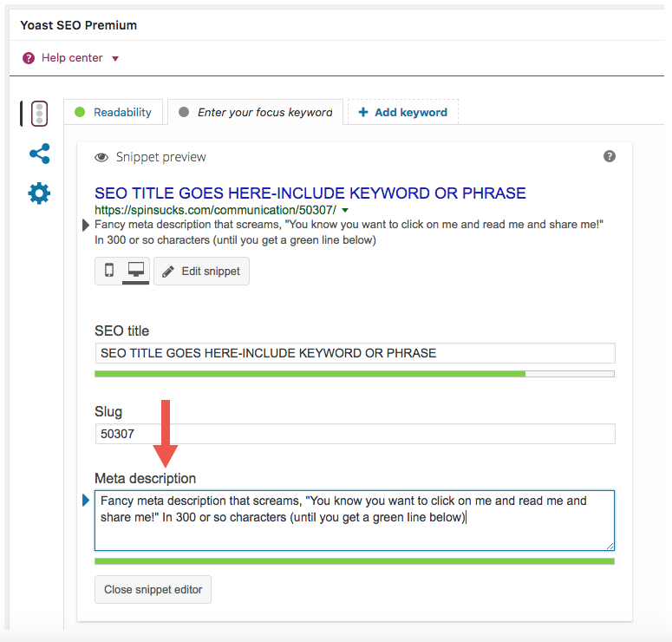Open the traffic light content optimization section
The height and width of the screenshot is (642, 672).
tap(38, 114)
